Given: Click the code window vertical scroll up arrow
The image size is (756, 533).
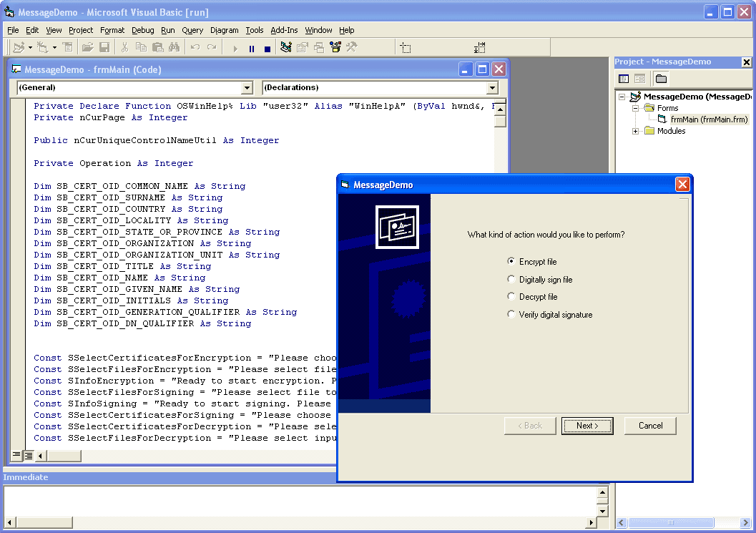Looking at the screenshot, I should point(500,109).
